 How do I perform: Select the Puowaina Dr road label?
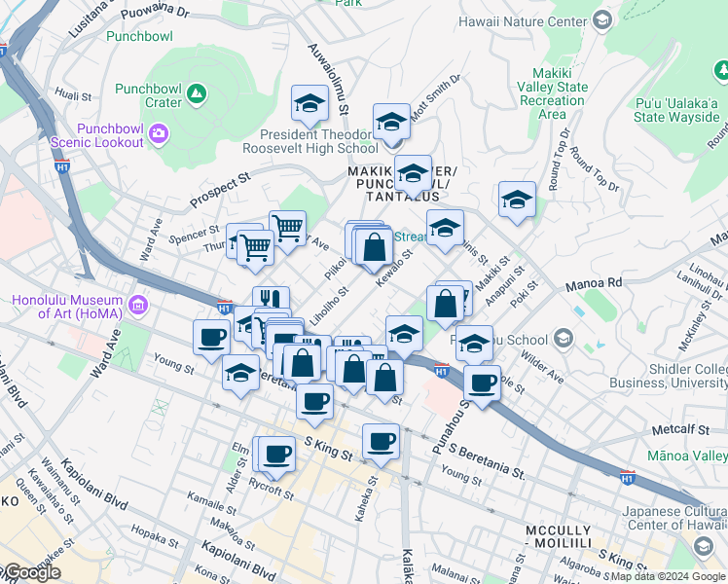coord(155,10)
